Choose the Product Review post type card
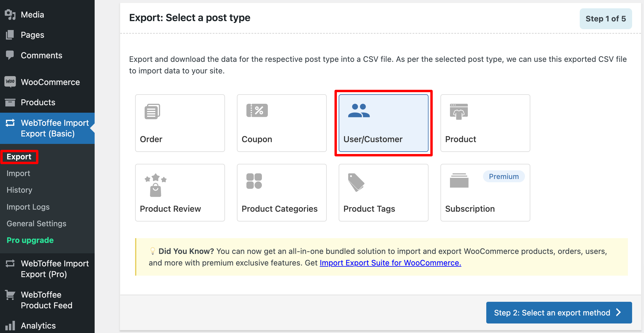The image size is (644, 333). (180, 193)
